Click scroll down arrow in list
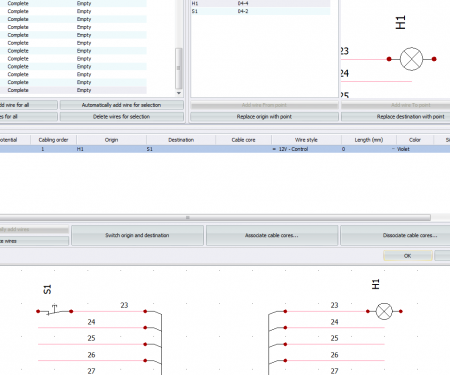 [x=179, y=93]
